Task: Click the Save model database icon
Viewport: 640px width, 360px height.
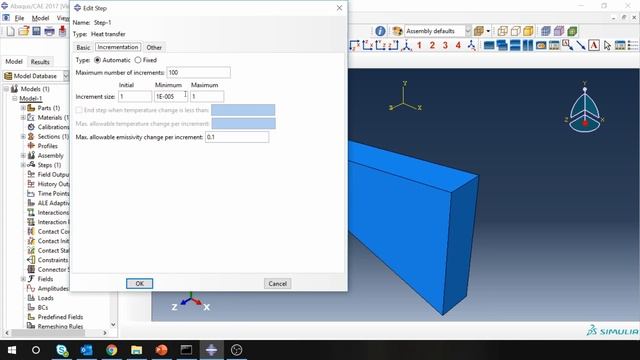Action: tap(36, 31)
